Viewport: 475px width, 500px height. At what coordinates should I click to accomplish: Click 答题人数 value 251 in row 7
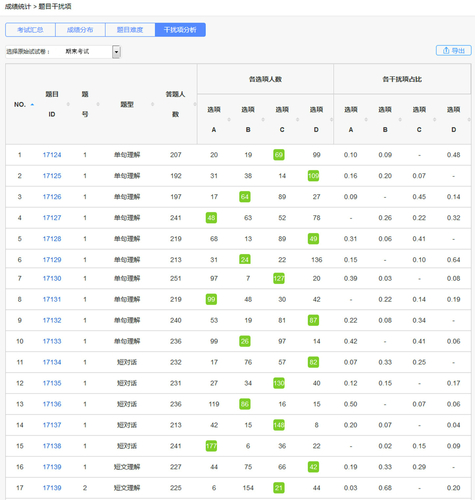click(176, 278)
